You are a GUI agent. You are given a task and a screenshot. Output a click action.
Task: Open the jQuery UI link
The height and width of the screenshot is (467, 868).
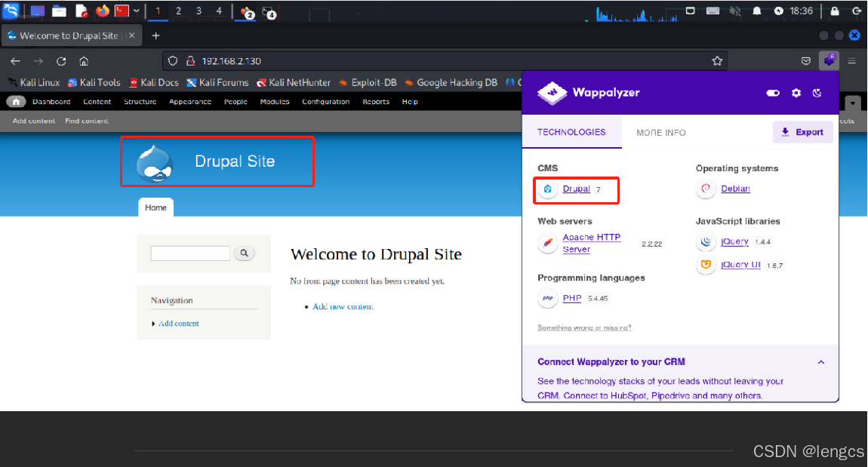click(740, 265)
